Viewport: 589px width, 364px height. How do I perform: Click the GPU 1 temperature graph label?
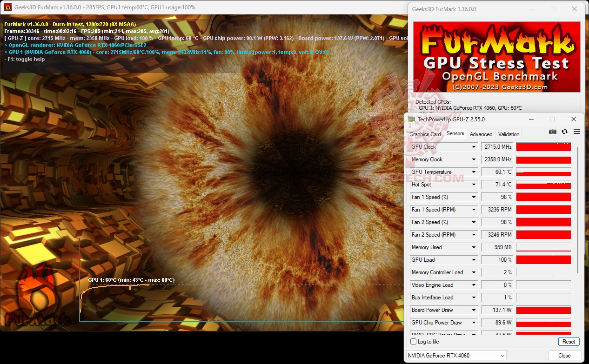(131, 280)
